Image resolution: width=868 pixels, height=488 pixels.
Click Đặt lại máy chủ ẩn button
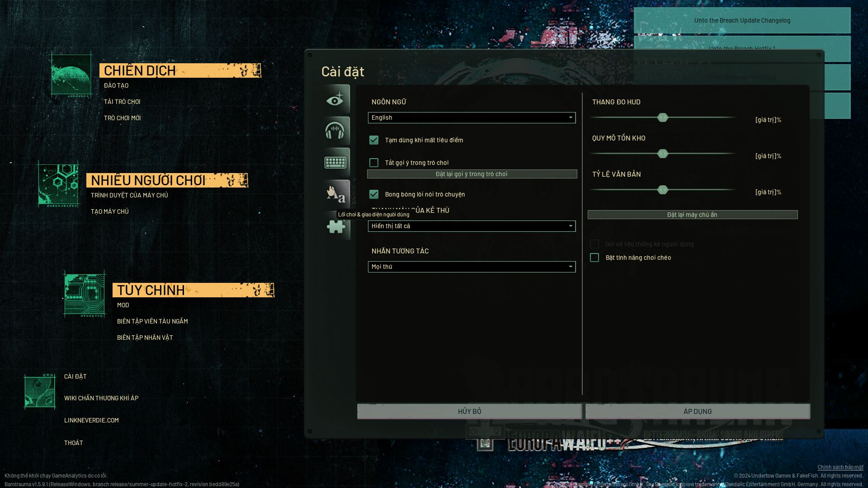[x=692, y=215]
